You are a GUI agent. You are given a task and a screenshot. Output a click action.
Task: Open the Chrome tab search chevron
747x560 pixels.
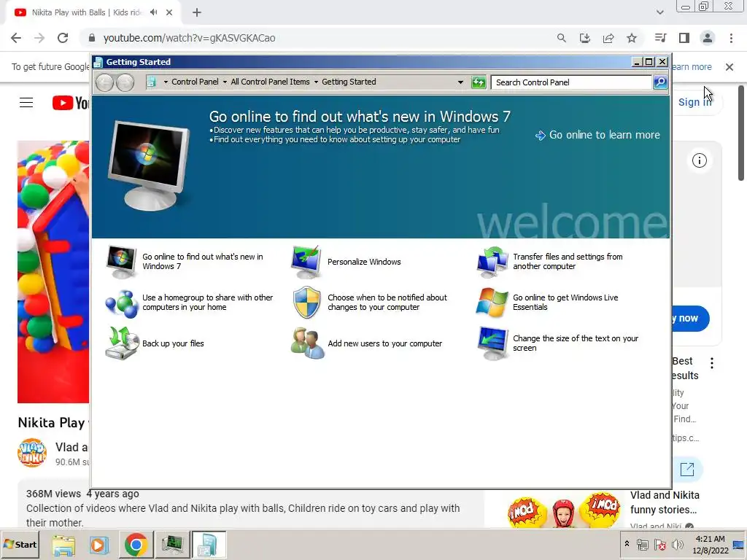tap(659, 12)
